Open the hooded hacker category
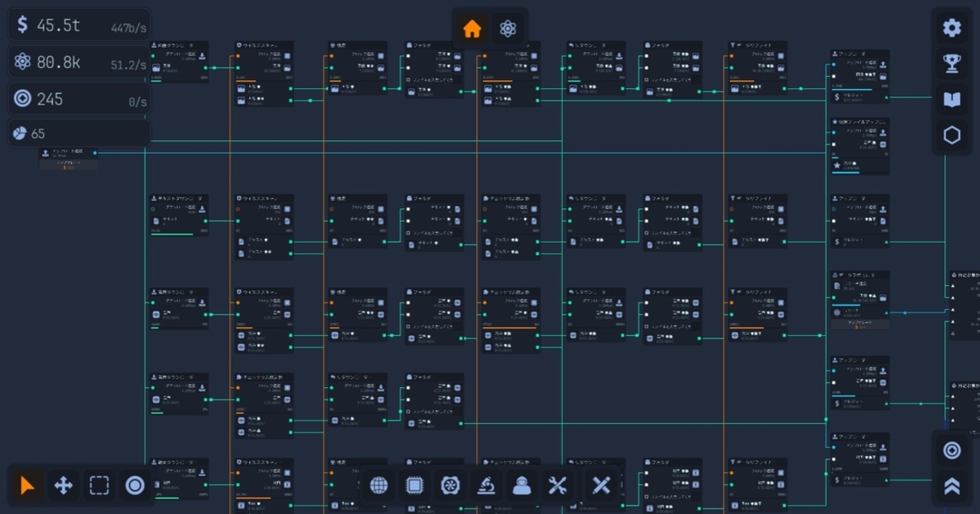This screenshot has height=514, width=980. tap(521, 485)
